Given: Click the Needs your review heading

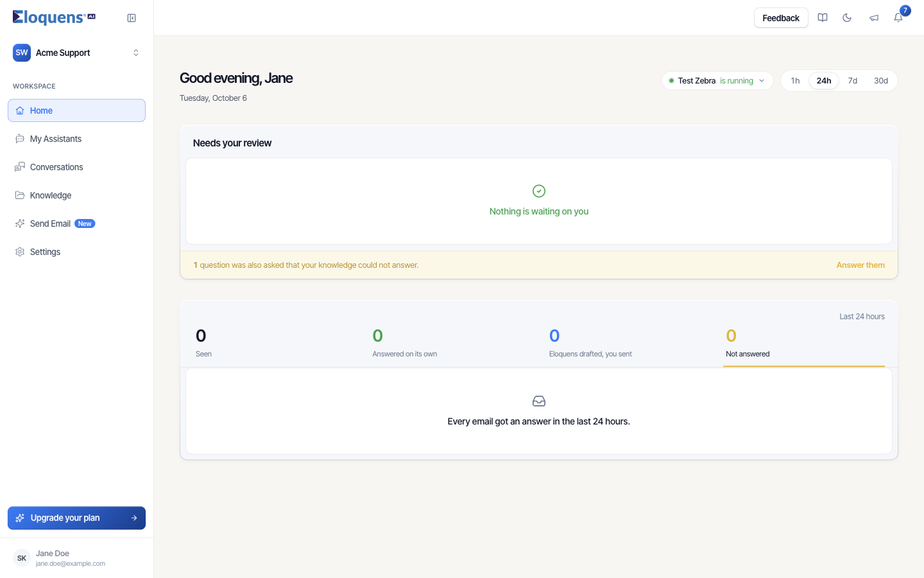Looking at the screenshot, I should (x=232, y=143).
